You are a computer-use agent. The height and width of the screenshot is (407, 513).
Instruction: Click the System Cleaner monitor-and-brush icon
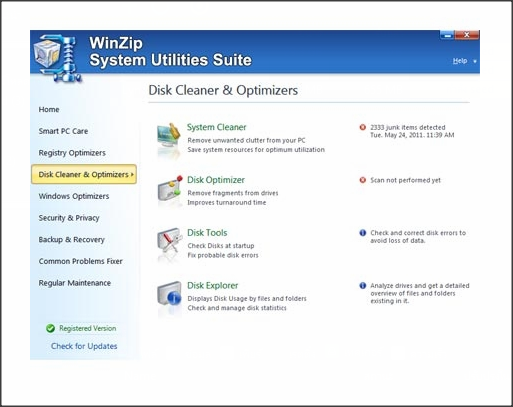(x=169, y=138)
